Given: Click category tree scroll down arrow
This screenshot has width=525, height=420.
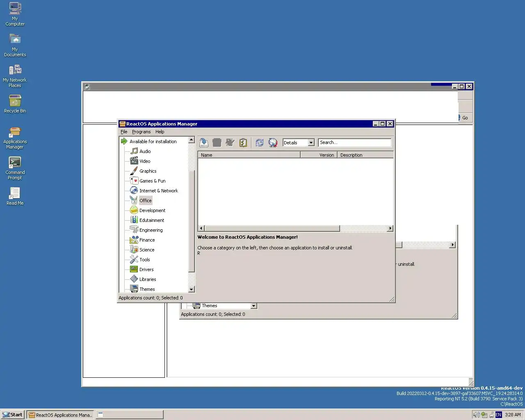Looking at the screenshot, I should pos(191,289).
